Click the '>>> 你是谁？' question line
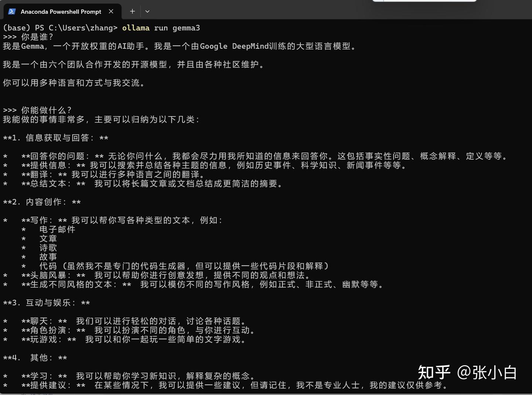Image resolution: width=532 pixels, height=395 pixels. [28, 37]
